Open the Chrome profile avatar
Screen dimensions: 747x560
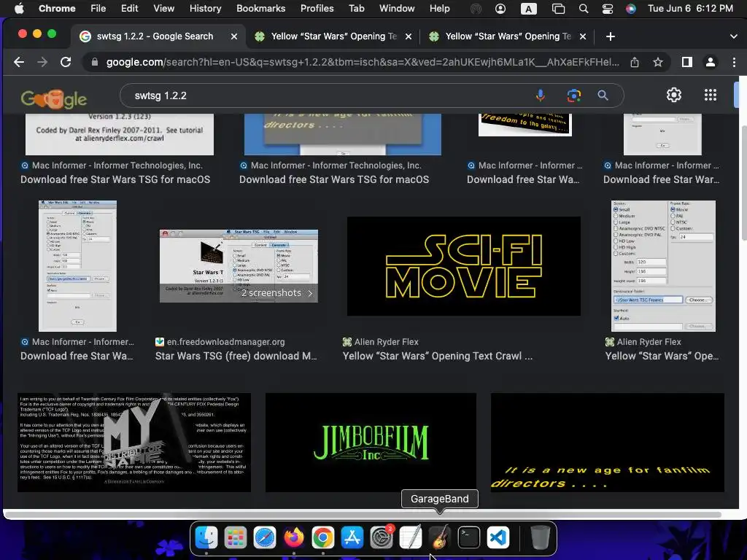[710, 62]
